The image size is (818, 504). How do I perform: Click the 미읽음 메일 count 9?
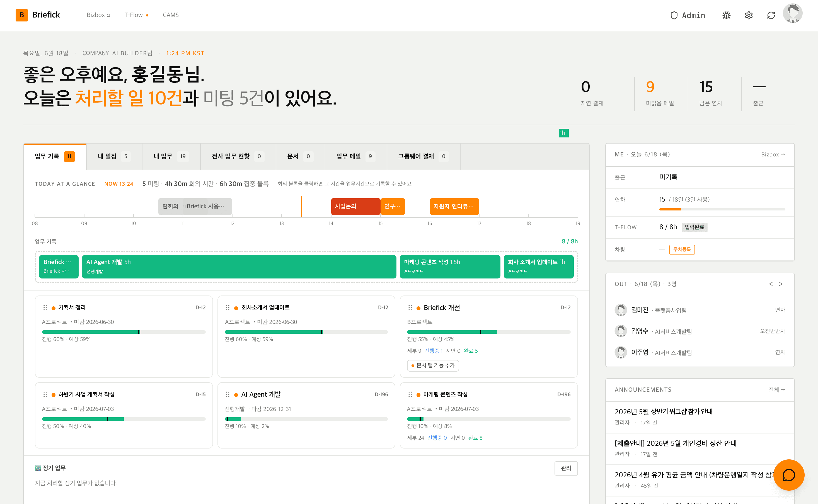(650, 87)
